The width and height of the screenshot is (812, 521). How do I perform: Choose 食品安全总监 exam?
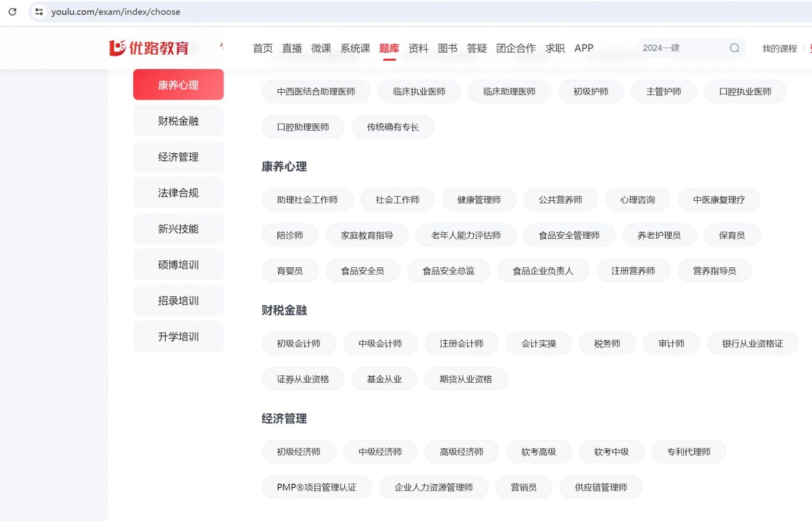[x=449, y=271]
